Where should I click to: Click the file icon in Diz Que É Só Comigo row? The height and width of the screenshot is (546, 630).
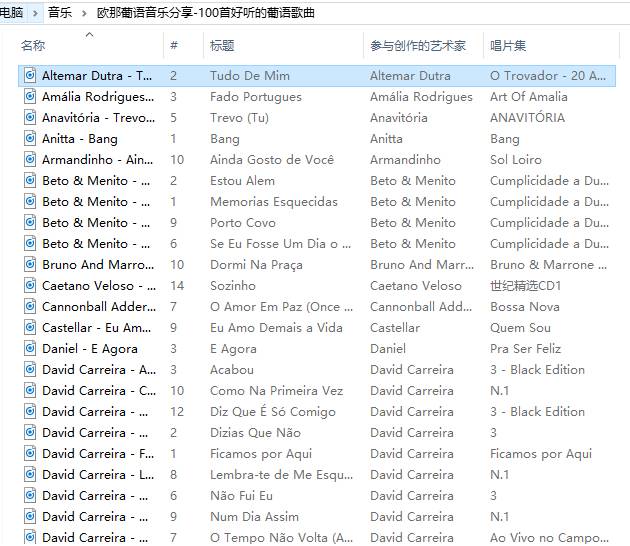point(30,411)
